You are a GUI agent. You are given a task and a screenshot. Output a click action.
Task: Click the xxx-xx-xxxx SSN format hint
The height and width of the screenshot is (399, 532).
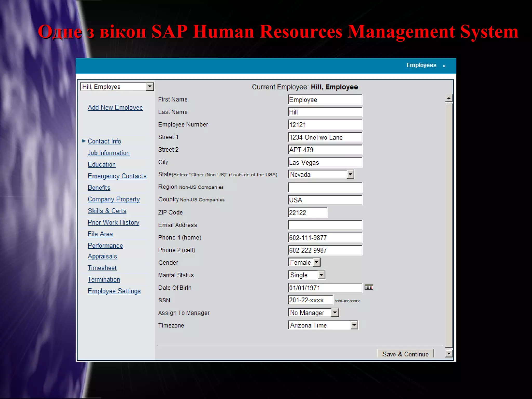point(347,301)
